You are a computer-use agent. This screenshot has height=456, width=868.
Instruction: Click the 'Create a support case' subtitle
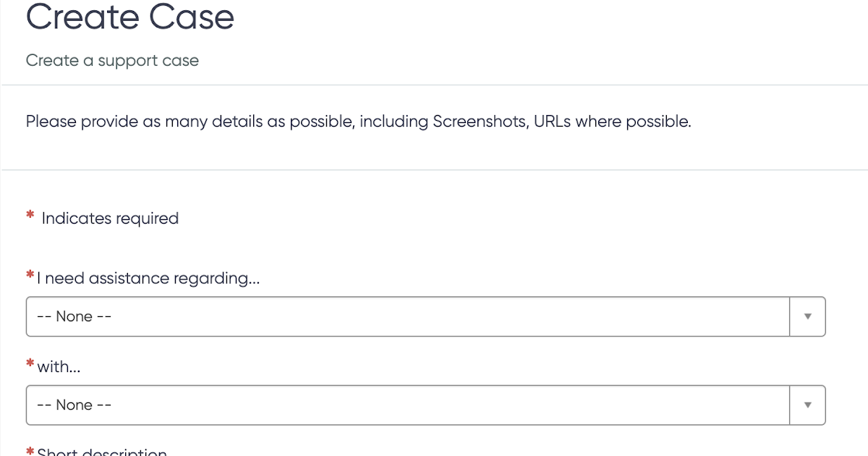click(x=112, y=61)
